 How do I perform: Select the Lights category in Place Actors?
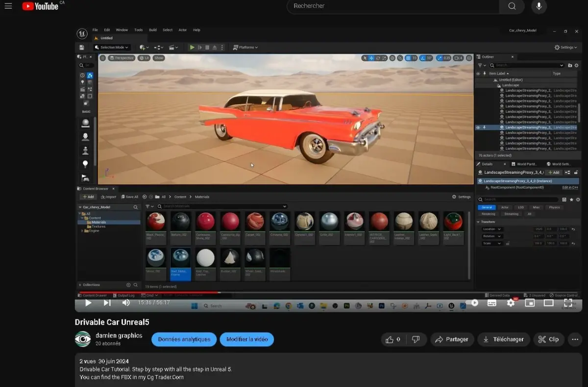pyautogui.click(x=82, y=82)
